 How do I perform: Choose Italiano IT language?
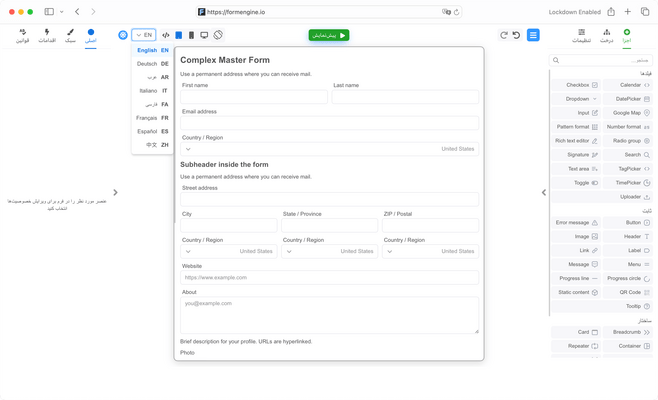(x=152, y=91)
